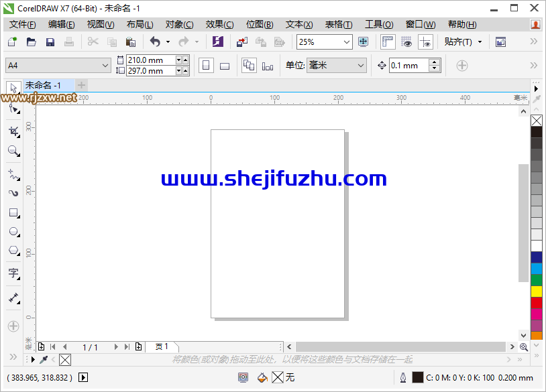Image resolution: width=546 pixels, height=392 pixels.
Task: Toggle the Show Guidelines button
Action: point(425,42)
